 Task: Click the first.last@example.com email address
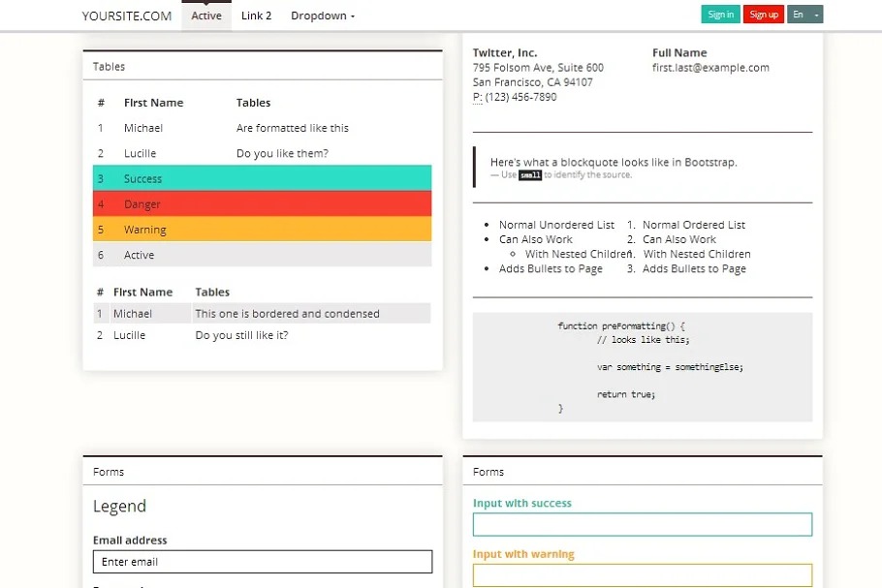pos(710,68)
